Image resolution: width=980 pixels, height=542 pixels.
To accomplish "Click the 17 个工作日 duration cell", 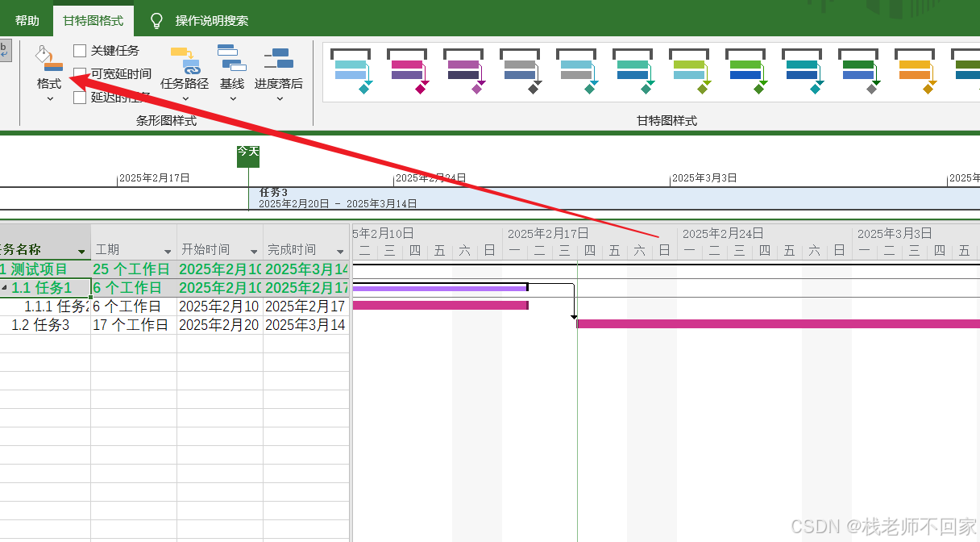I will coord(134,325).
